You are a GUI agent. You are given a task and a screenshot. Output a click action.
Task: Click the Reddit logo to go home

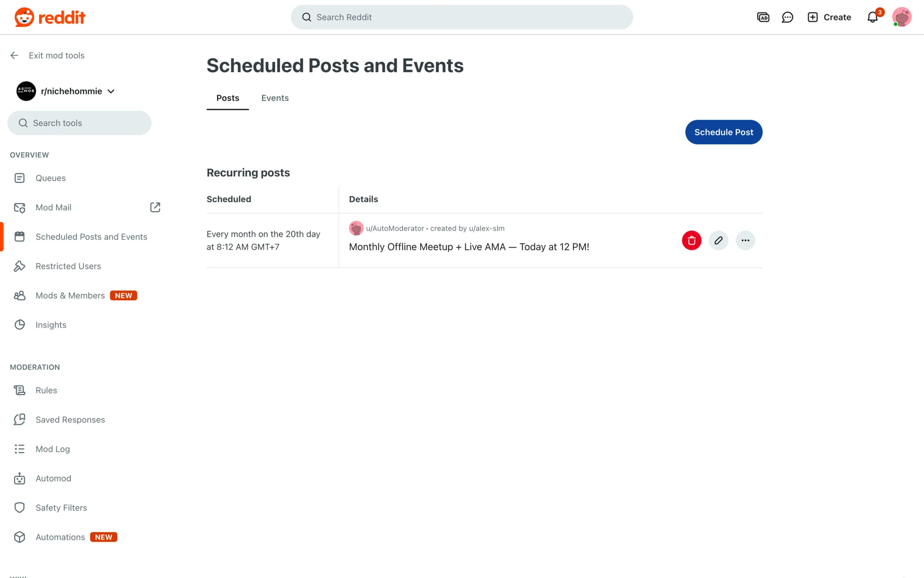click(x=50, y=17)
